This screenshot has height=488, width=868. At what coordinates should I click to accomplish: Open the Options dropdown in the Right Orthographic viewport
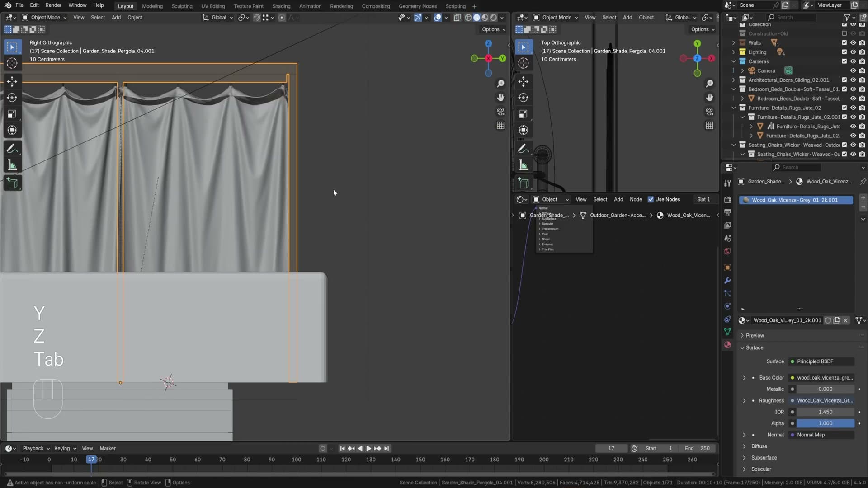(494, 29)
